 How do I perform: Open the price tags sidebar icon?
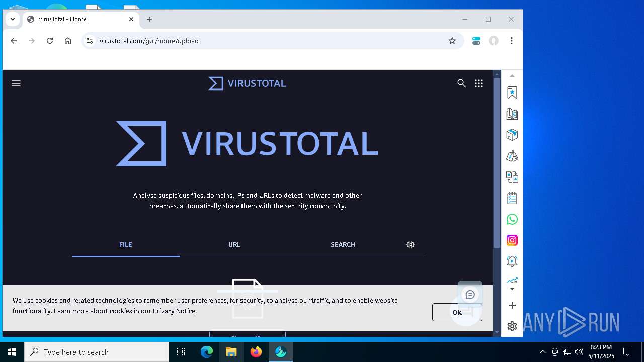(x=512, y=156)
